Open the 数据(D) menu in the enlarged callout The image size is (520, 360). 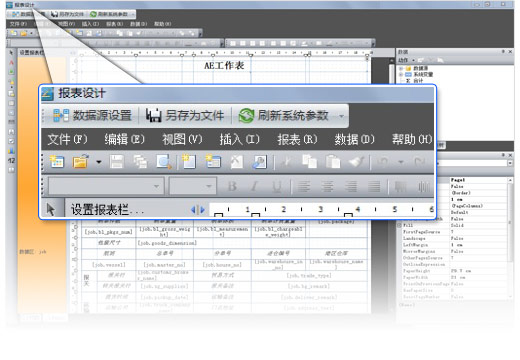354,139
